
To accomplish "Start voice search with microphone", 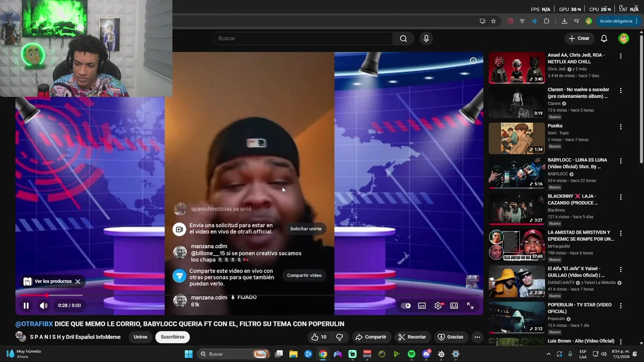I will [x=426, y=38].
